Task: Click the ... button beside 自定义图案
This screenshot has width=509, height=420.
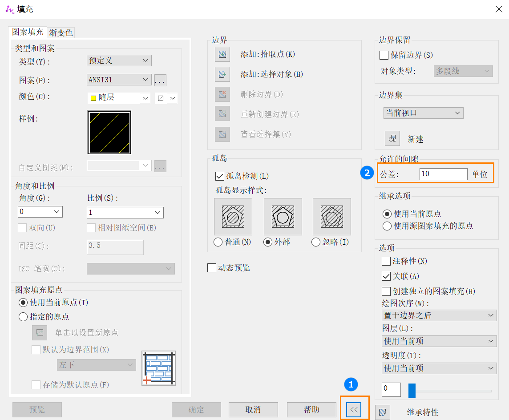Action: click(160, 166)
